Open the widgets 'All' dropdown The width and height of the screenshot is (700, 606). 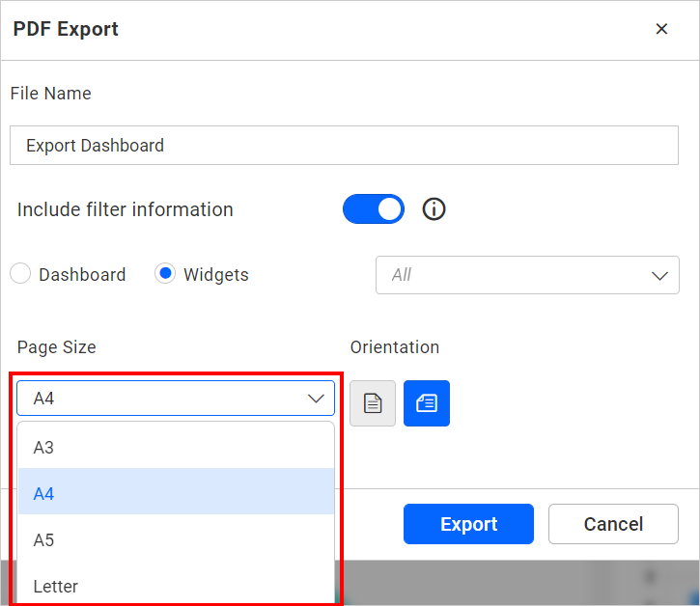click(527, 275)
